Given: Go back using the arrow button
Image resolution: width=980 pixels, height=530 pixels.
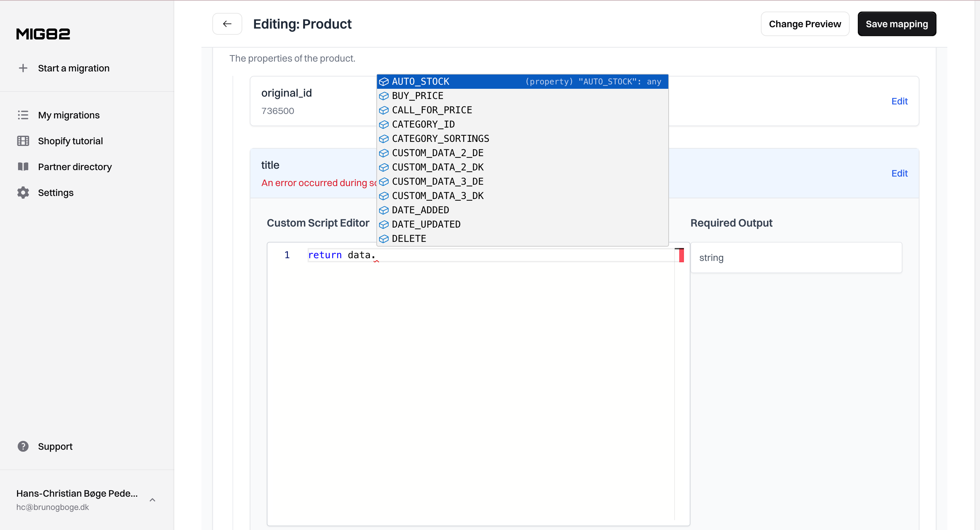Looking at the screenshot, I should tap(227, 23).
